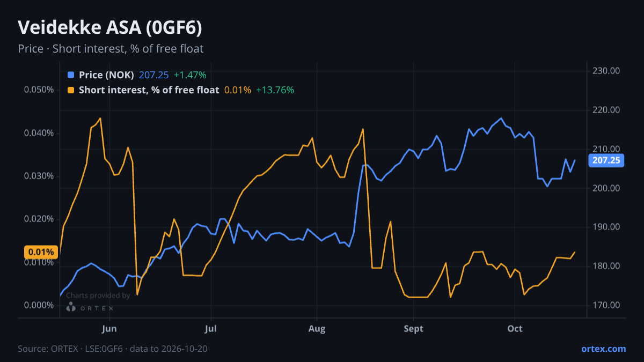This screenshot has width=644, height=362.
Task: Select the Veidekke ASA (0GF6) chart title
Action: click(110, 27)
